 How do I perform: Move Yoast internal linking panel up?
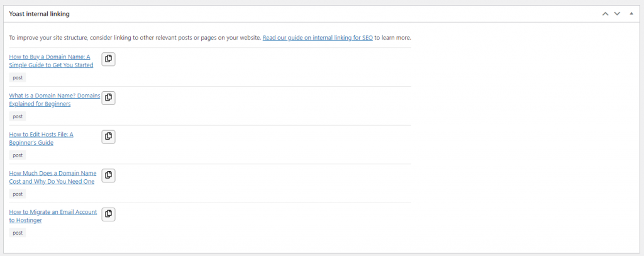(x=605, y=13)
